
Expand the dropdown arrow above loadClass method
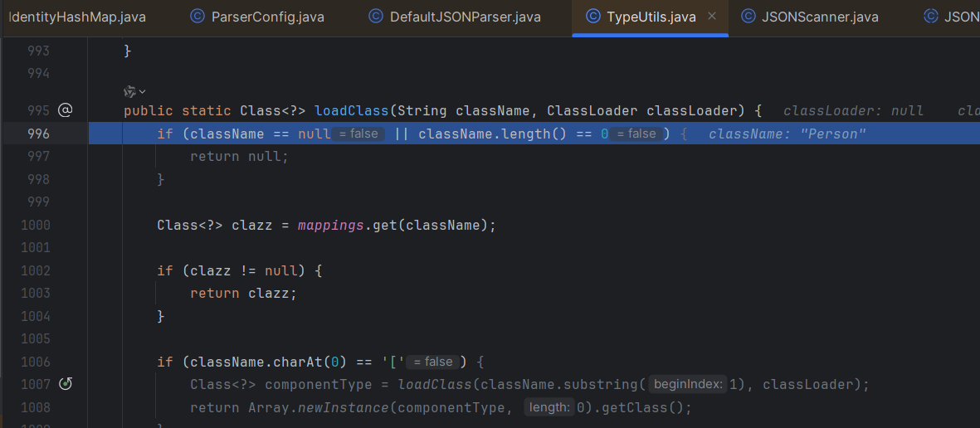pyautogui.click(x=143, y=91)
